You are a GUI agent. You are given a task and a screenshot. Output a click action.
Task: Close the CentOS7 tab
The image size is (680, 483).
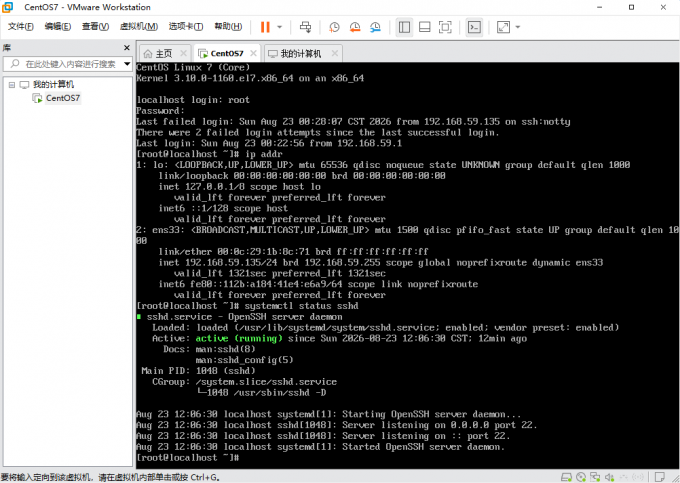click(253, 53)
